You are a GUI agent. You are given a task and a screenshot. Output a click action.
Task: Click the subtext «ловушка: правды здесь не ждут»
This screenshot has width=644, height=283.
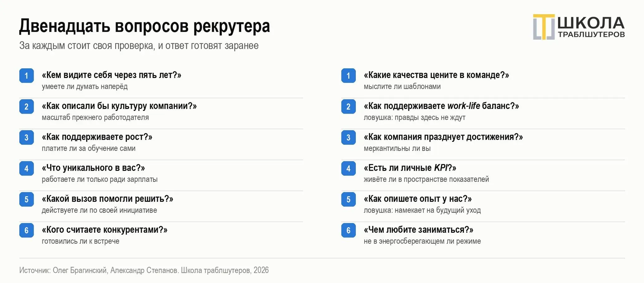pyautogui.click(x=414, y=117)
